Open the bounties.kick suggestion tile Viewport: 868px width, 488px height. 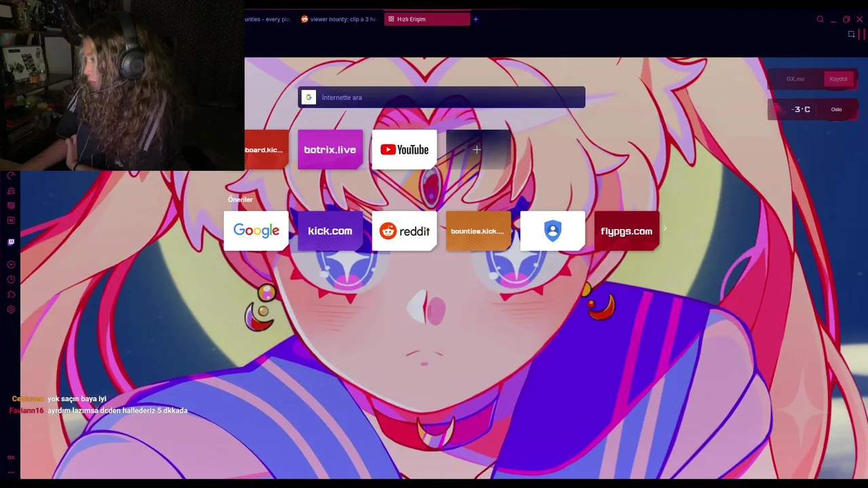(x=478, y=230)
